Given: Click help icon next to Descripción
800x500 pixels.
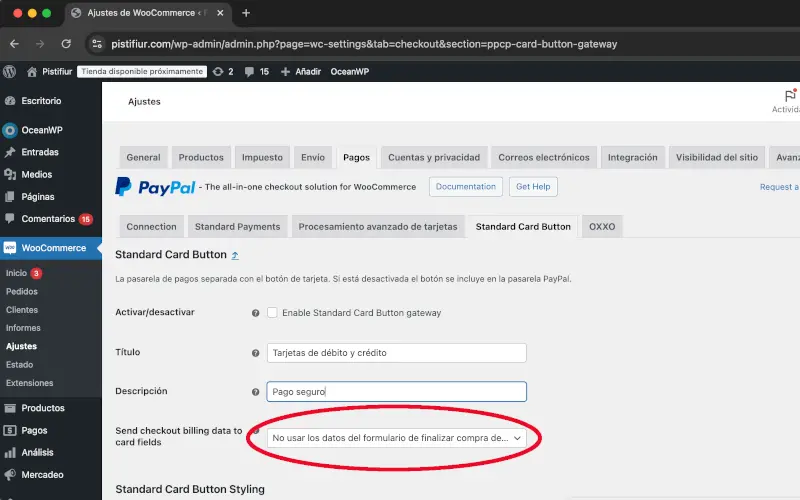Looking at the screenshot, I should click(256, 392).
